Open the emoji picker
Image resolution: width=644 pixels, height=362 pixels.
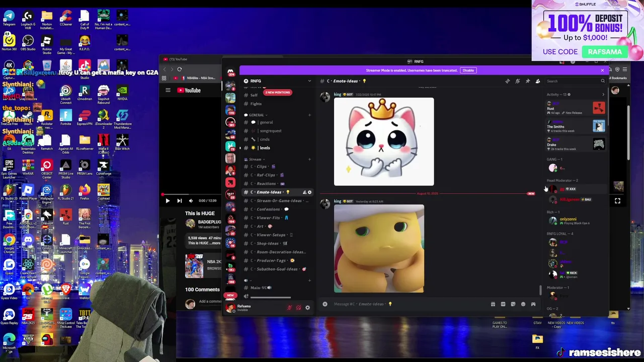click(523, 304)
